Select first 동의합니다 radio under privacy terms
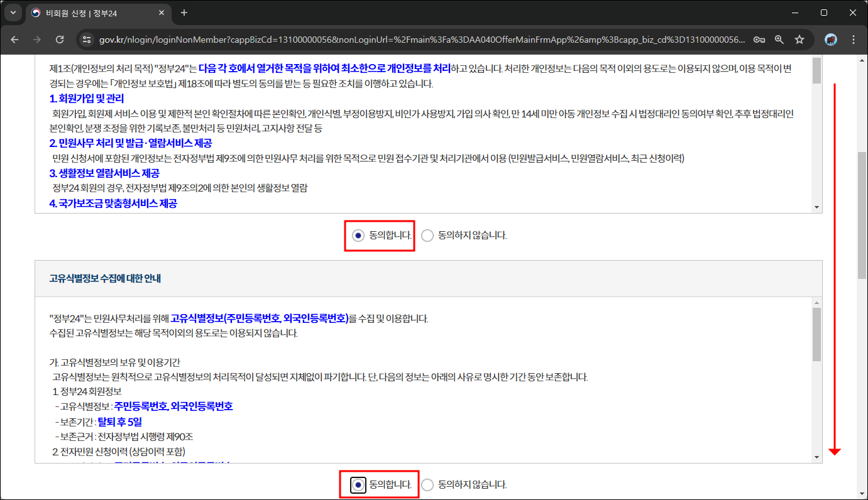 (358, 236)
